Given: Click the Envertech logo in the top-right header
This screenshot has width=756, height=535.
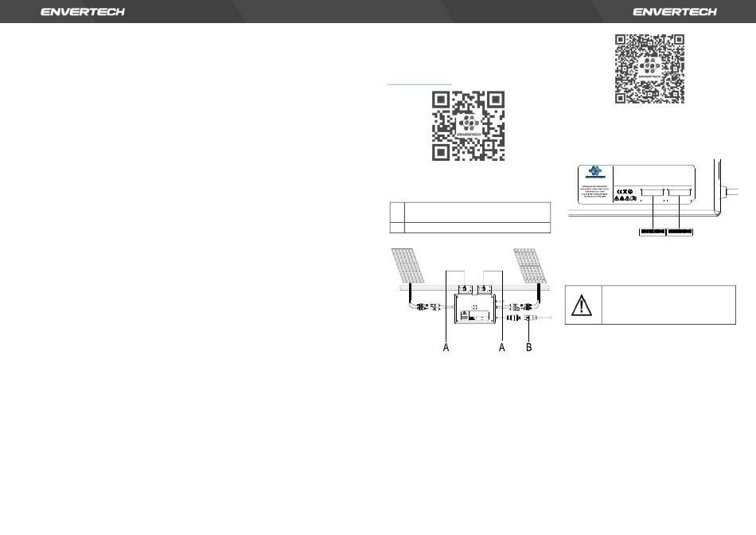Looking at the screenshot, I should [674, 12].
